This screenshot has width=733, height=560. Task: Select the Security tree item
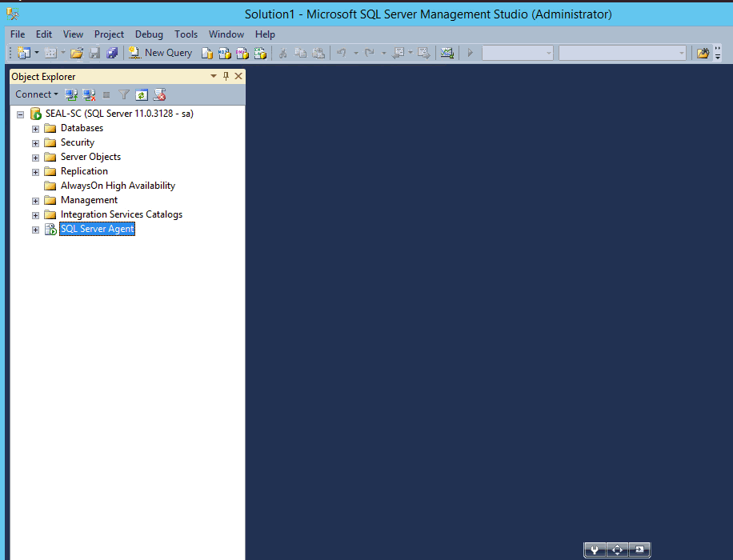(x=78, y=142)
